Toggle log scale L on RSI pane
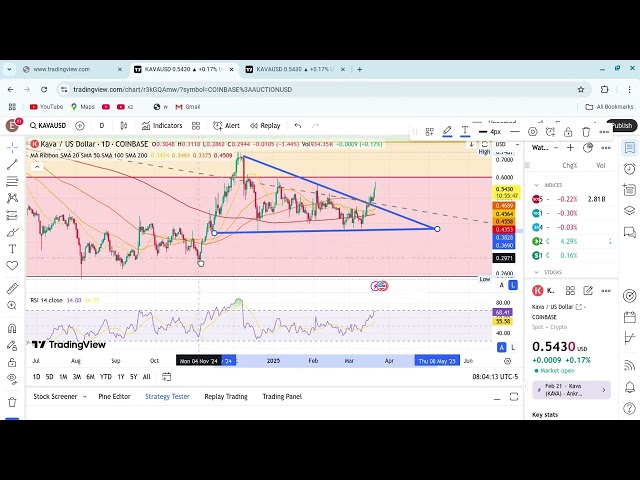Image resolution: width=640 pixels, height=480 pixels. 513,347
